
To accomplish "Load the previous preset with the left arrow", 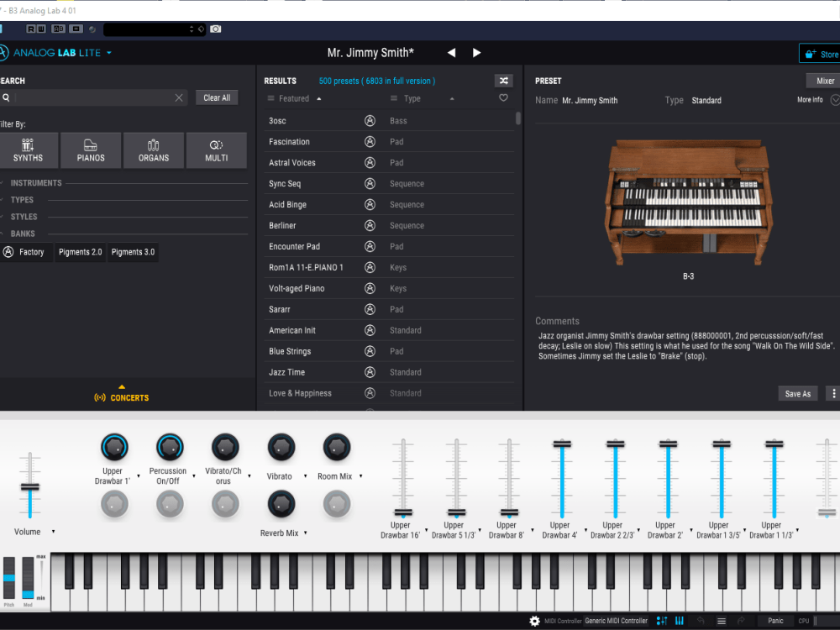I will (452, 52).
